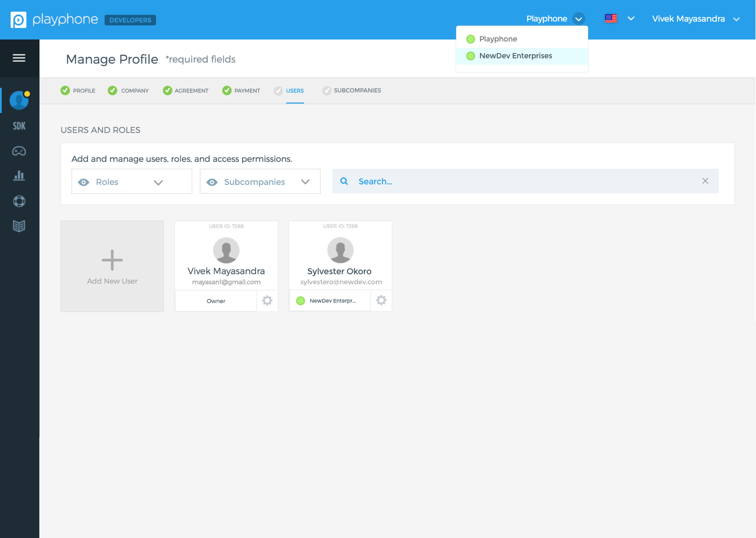Click the green dot beside NewDev Enterprises item

(470, 56)
